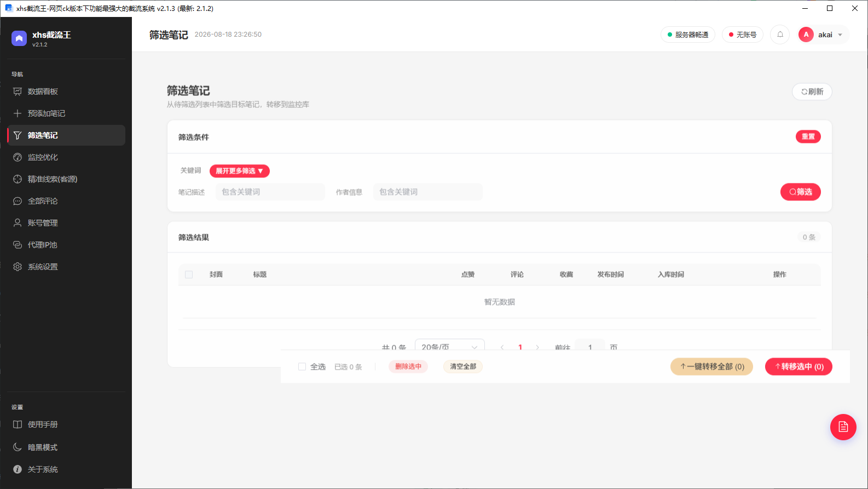Click the 清空全部 button
The width and height of the screenshot is (868, 489).
tap(463, 366)
